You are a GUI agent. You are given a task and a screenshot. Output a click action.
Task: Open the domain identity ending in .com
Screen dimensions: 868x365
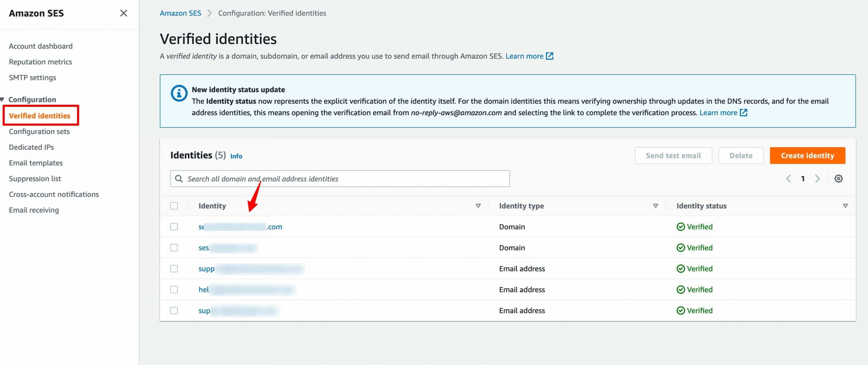(x=240, y=227)
